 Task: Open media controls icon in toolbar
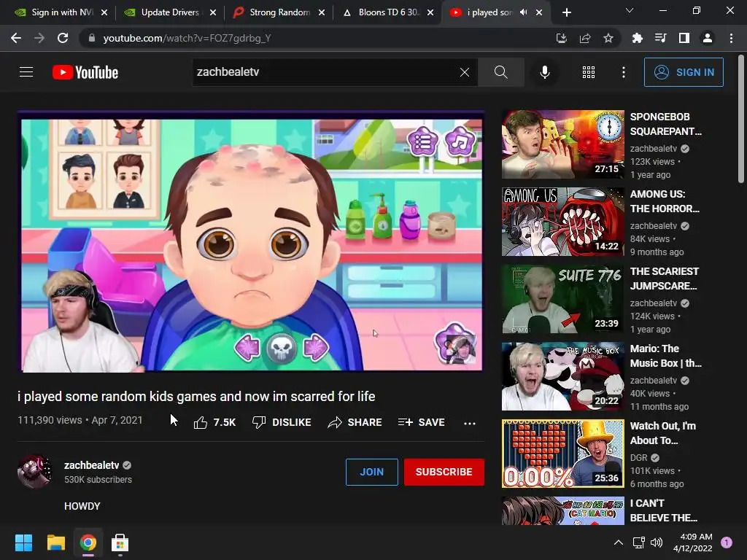tap(660, 38)
